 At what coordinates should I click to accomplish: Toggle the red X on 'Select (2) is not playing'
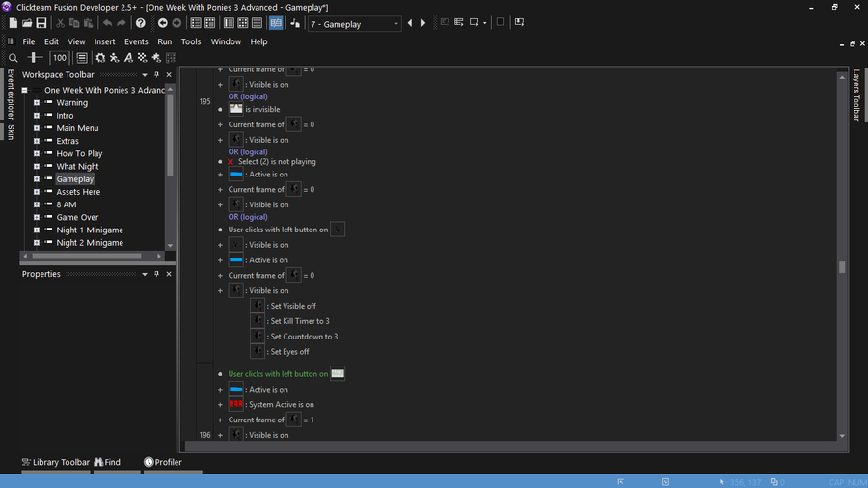231,162
